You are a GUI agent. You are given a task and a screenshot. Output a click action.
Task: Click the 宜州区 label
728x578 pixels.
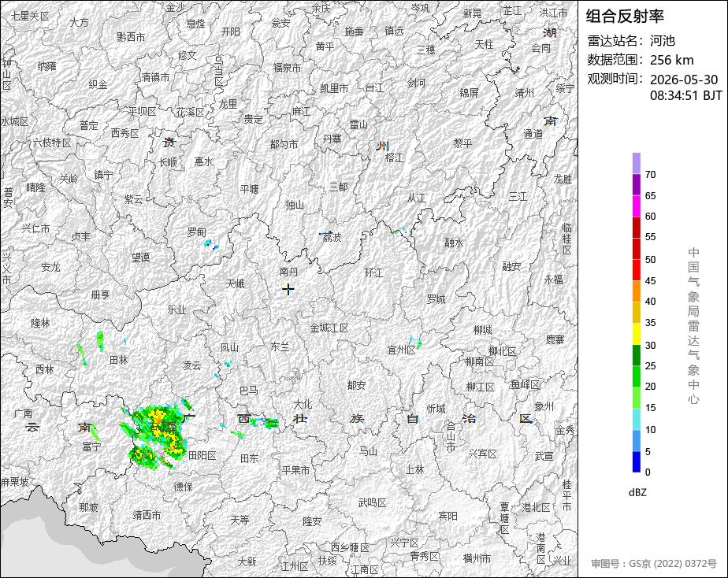click(x=401, y=350)
